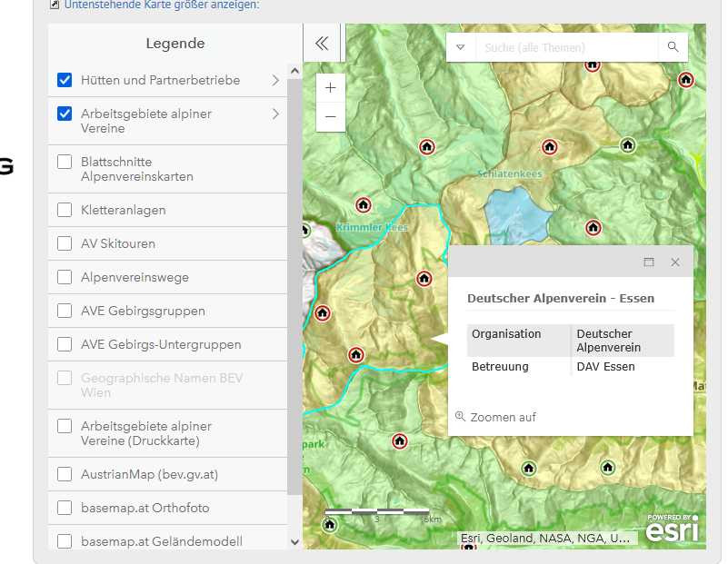
Task: Enable the Kletteranlagen layer
Action: click(65, 210)
